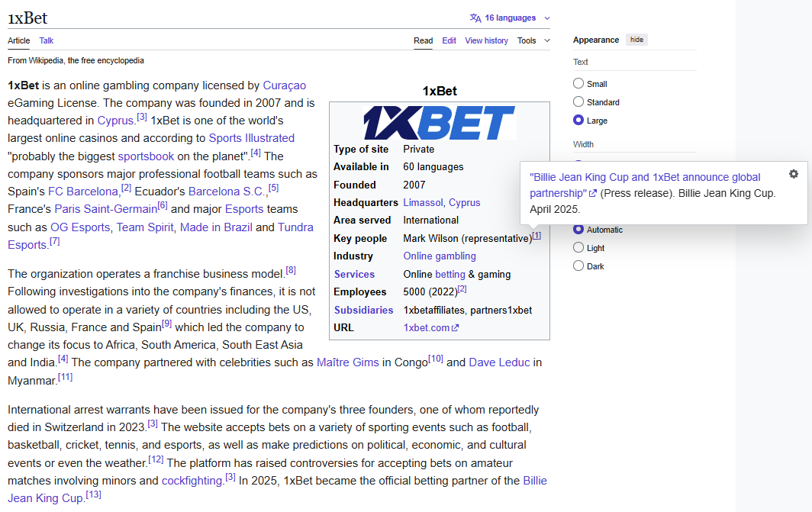Open the cockfighting link
The height and width of the screenshot is (512, 812).
pos(192,481)
